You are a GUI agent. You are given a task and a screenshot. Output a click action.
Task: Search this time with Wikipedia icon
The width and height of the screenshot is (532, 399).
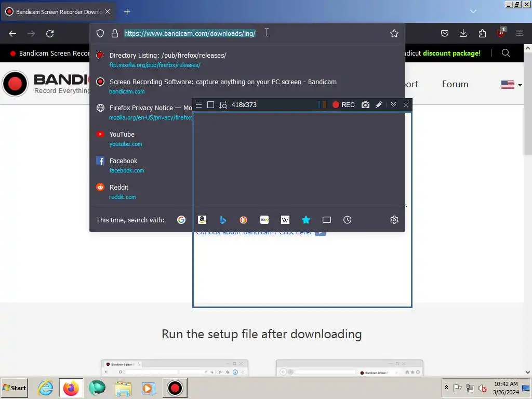[285, 220]
